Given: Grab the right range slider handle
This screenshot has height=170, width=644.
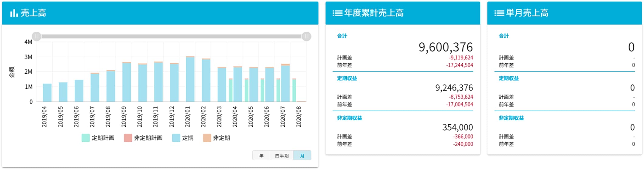Looking at the screenshot, I should coord(306,37).
